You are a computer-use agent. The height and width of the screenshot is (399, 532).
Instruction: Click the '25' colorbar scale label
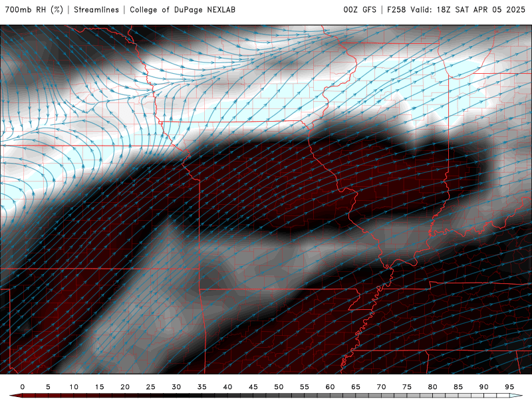151,387
